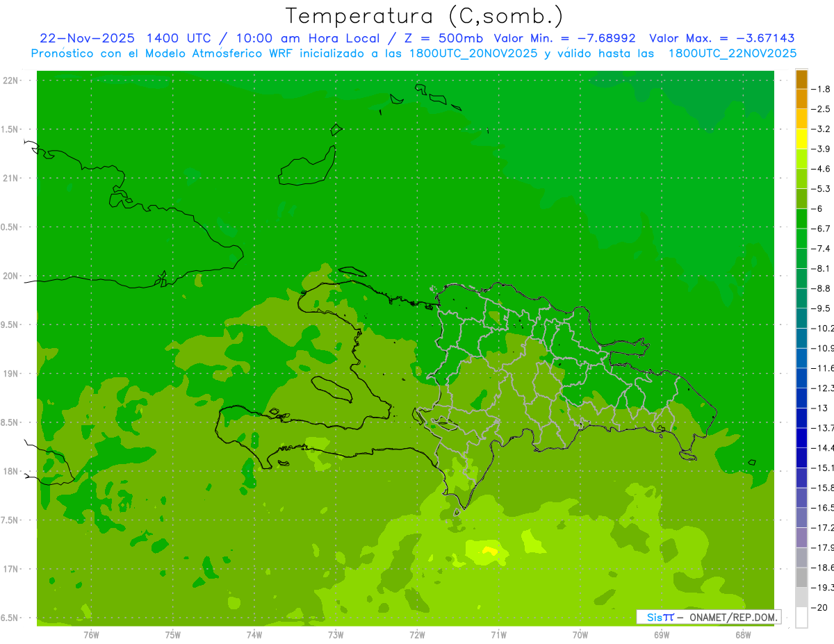Click the teal swatch between -8.8 and -9.5

(801, 299)
